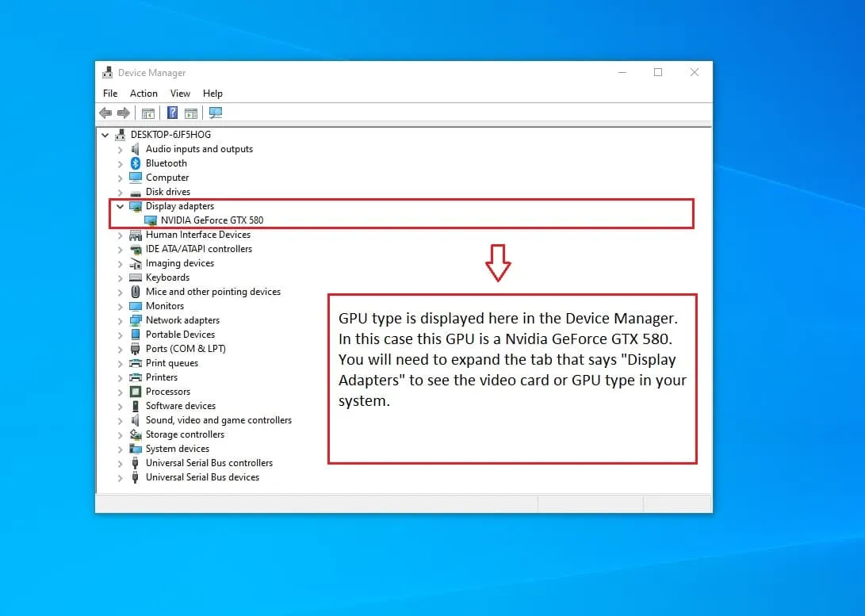This screenshot has height=616, width=865.
Task: Click the Mice and other pointing devices icon
Action: (x=135, y=292)
